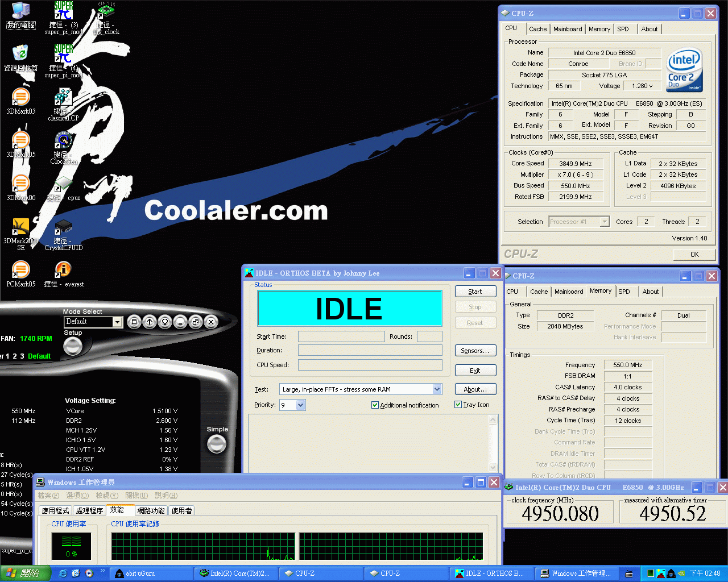Switch to Memory tab in top CPU-Z

pos(599,29)
